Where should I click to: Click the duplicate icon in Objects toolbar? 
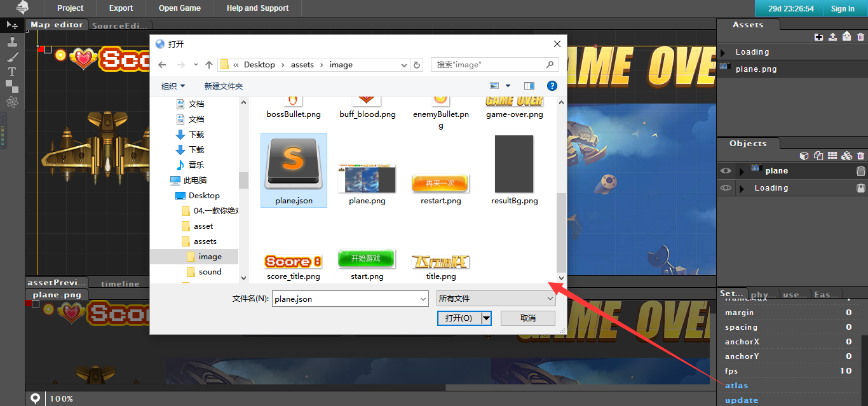point(818,156)
